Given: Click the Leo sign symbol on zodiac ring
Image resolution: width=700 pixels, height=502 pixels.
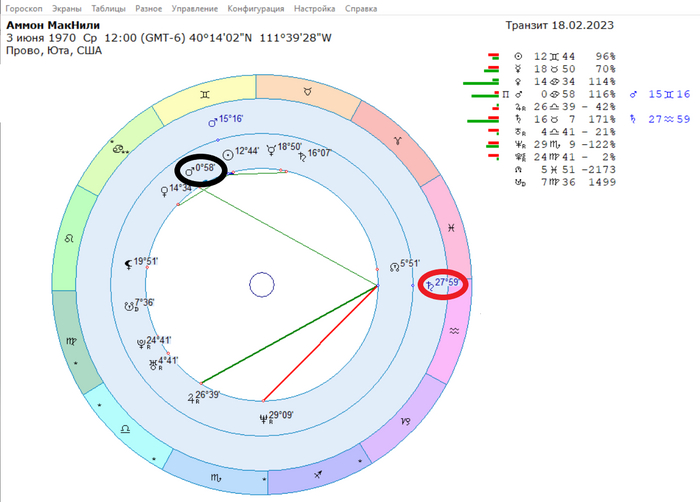Looking at the screenshot, I should point(69,238).
